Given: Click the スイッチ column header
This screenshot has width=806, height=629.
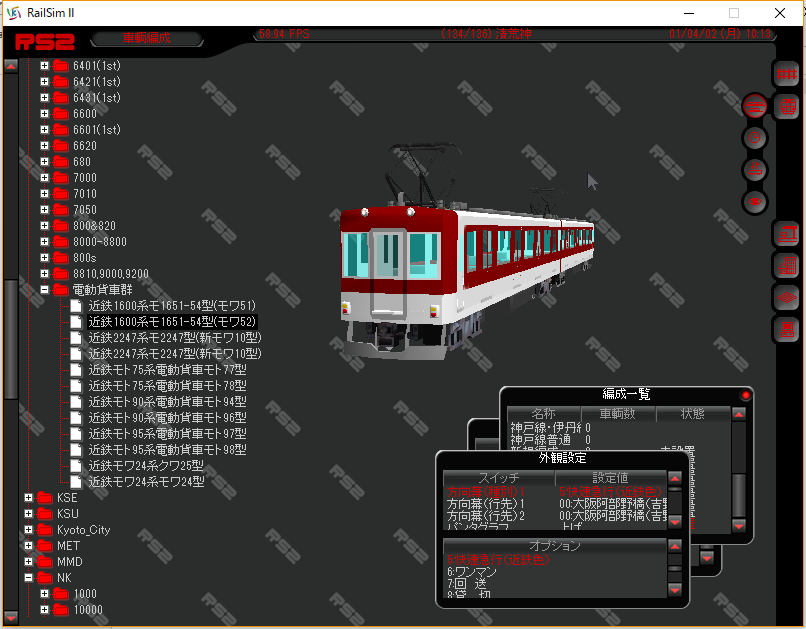Looking at the screenshot, I should point(499,477).
